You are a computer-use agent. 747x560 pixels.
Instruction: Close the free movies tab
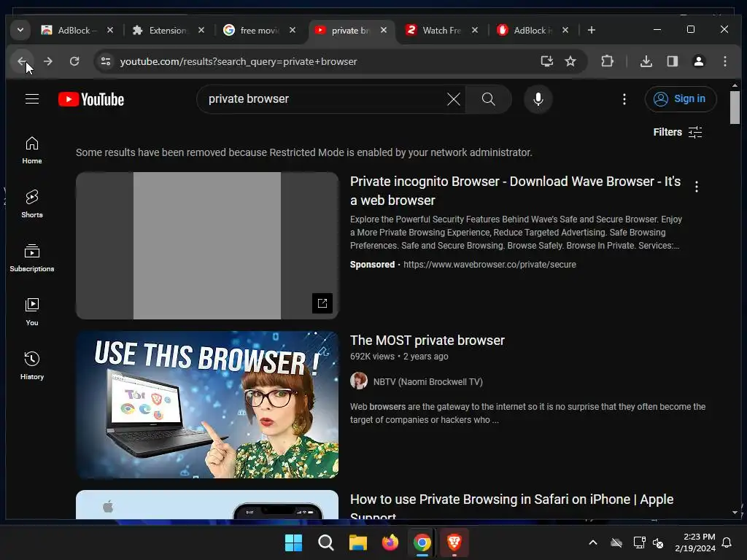(x=293, y=30)
